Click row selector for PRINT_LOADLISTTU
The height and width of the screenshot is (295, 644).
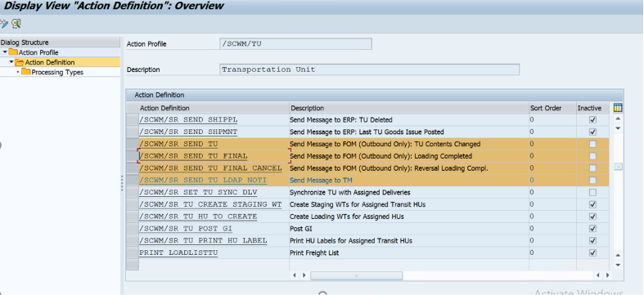coord(132,253)
